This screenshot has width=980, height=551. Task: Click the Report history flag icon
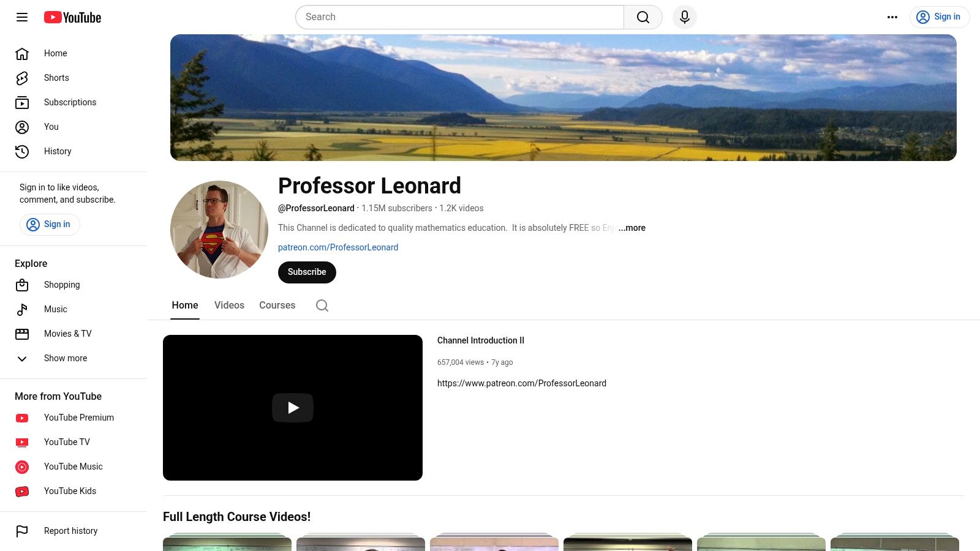tap(22, 531)
